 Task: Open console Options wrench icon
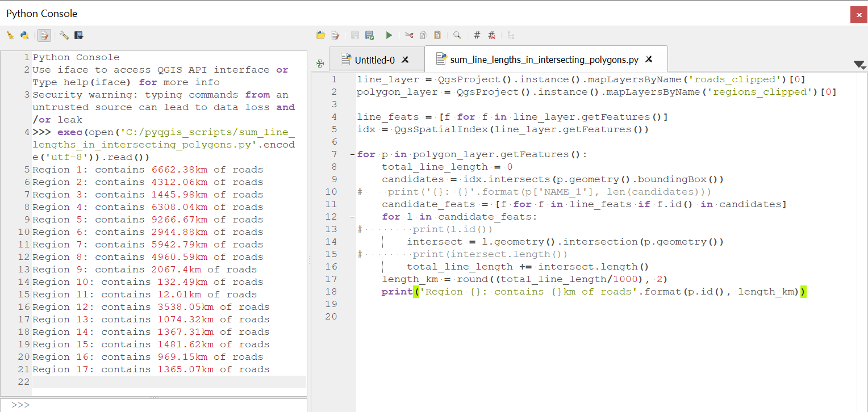pos(64,35)
